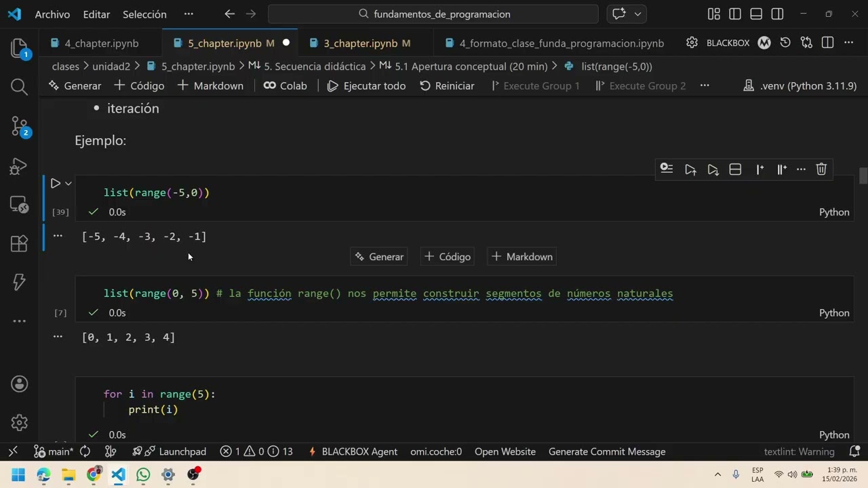Split the cell from cell toolbar
The image size is (868, 488).
735,169
